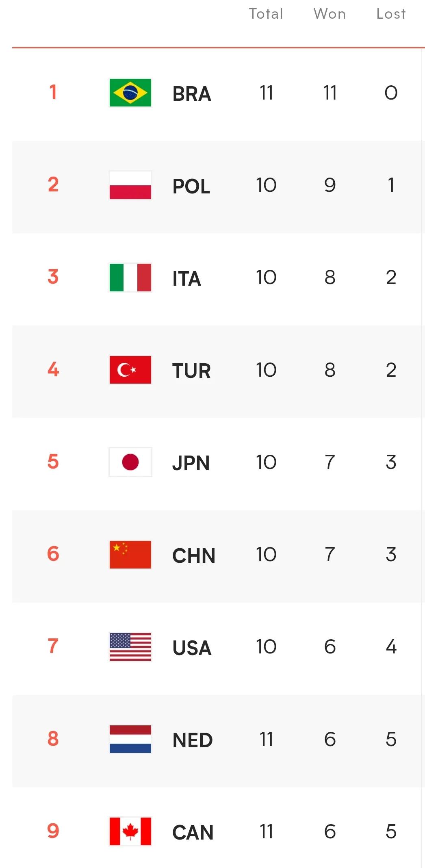
Task: Select Canada's won count of 6
Action: (330, 831)
